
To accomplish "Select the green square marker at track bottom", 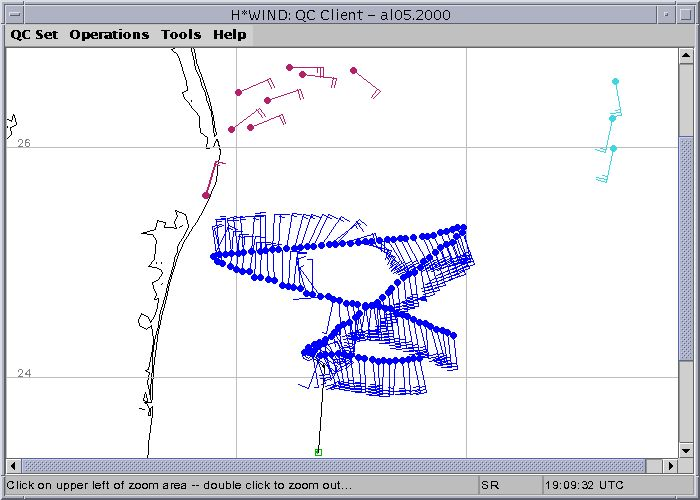I will pyautogui.click(x=318, y=452).
